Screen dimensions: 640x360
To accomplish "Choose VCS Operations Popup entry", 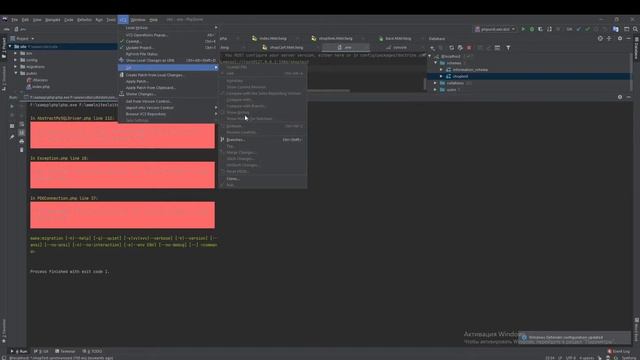I will coord(168,35).
